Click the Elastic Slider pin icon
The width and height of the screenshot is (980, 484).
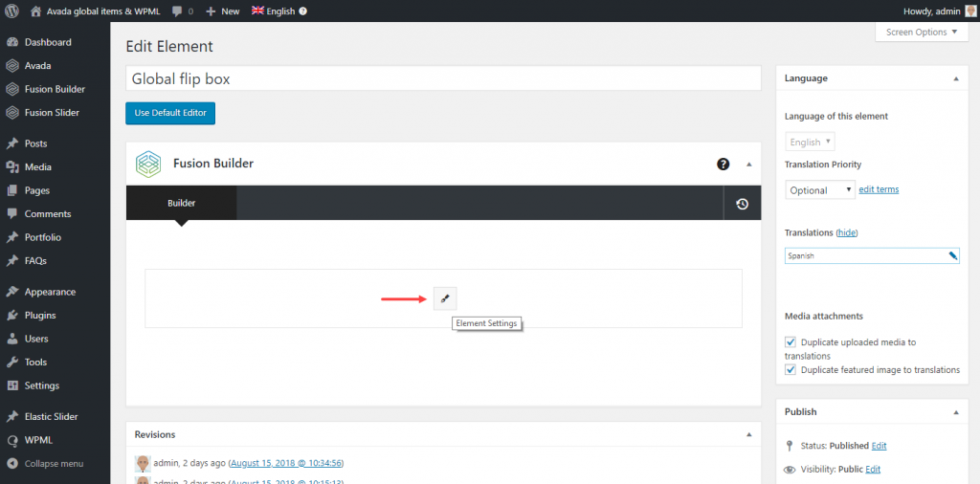coord(11,416)
